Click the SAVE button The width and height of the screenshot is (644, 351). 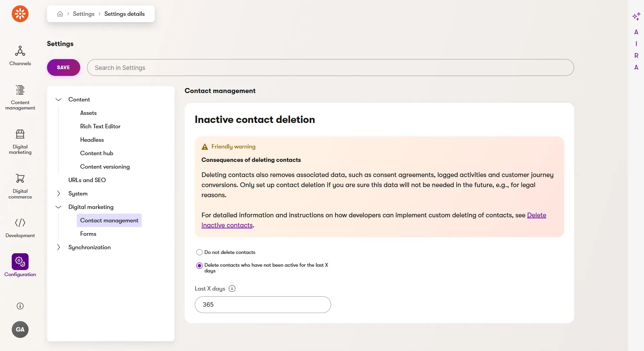[x=63, y=68]
